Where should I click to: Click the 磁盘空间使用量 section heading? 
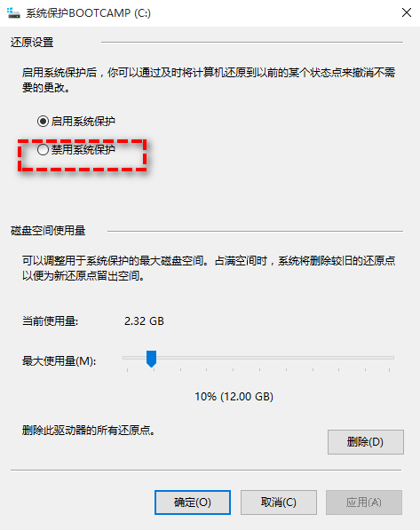coord(48,231)
